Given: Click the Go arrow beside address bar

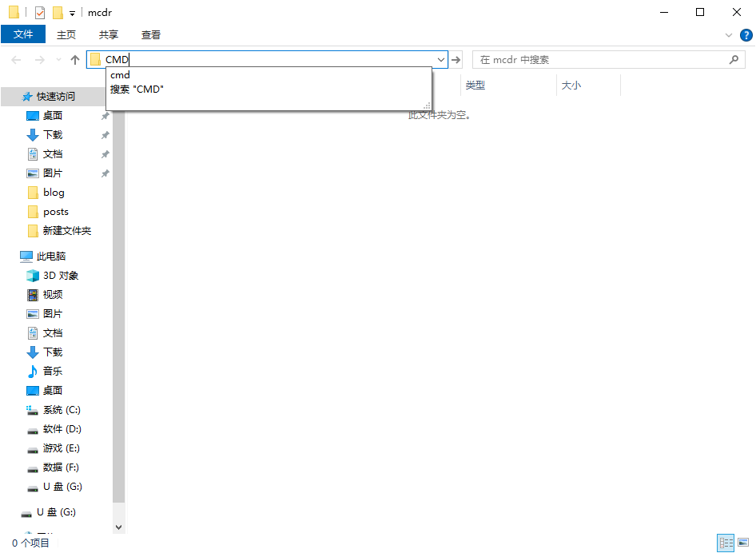Looking at the screenshot, I should click(x=456, y=60).
